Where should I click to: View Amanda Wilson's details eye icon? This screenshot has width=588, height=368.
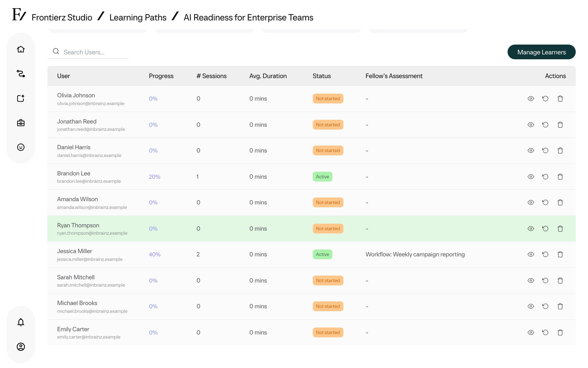[x=531, y=202]
